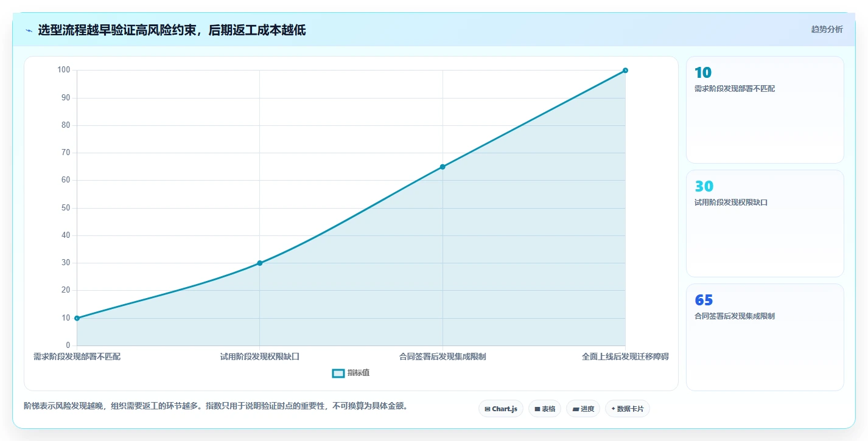Viewport: 868px width, 441px height.
Task: Click the chart data point at value 10
Action: 77,318
